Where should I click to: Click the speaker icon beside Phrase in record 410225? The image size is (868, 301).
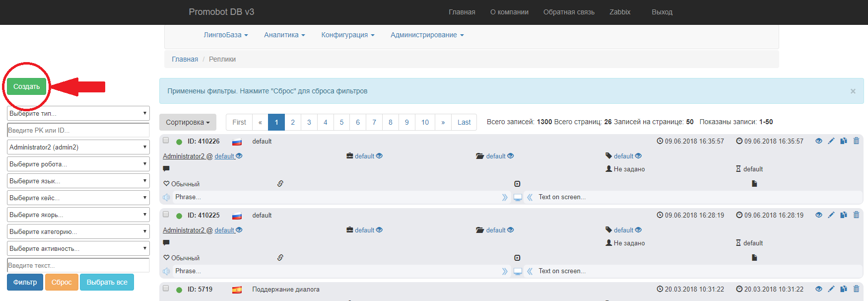tap(167, 271)
